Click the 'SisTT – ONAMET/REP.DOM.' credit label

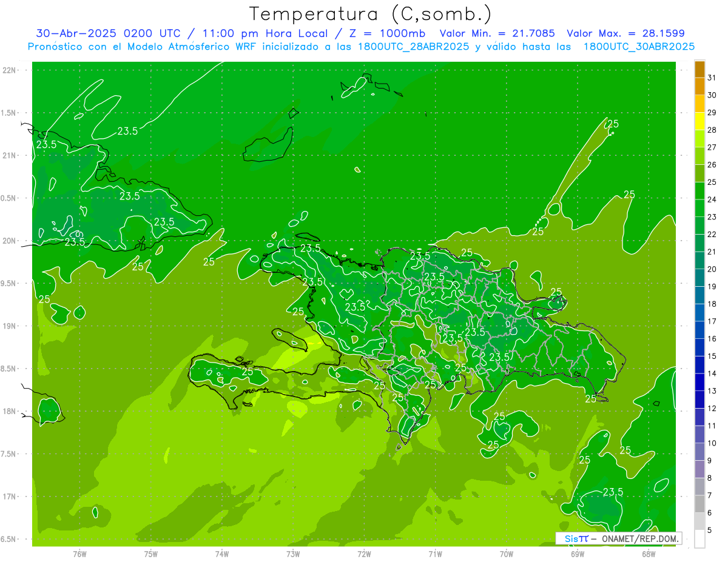click(x=619, y=538)
